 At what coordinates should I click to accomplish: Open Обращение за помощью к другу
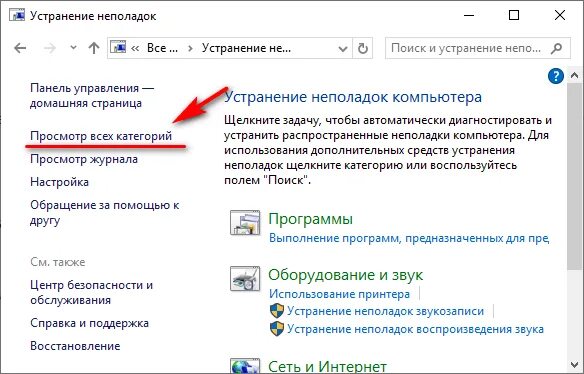105,212
